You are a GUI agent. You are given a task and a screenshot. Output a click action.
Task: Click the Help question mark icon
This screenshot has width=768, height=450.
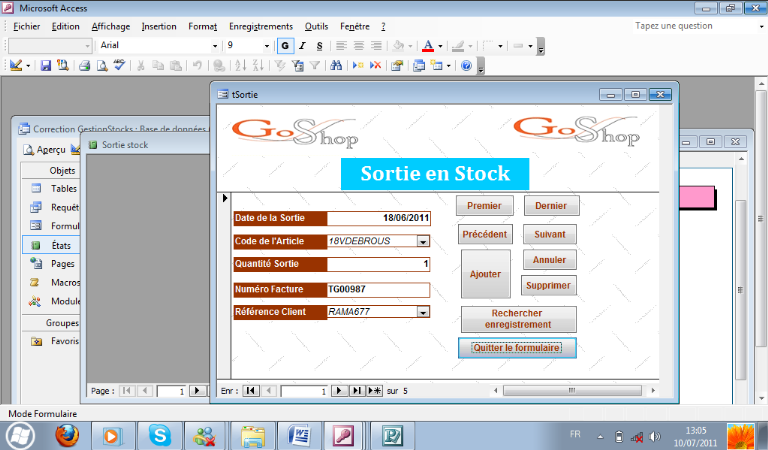(x=466, y=66)
